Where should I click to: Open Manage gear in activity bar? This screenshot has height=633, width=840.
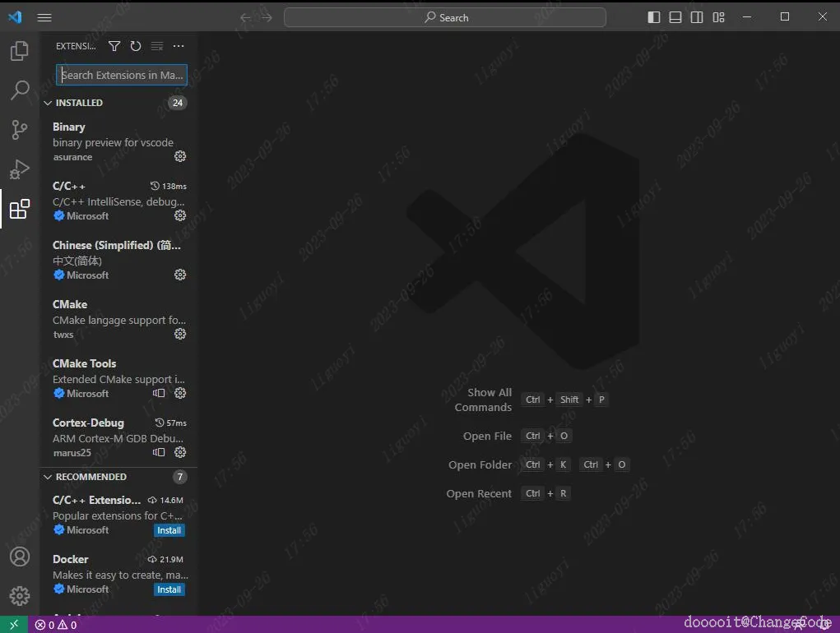click(x=20, y=595)
